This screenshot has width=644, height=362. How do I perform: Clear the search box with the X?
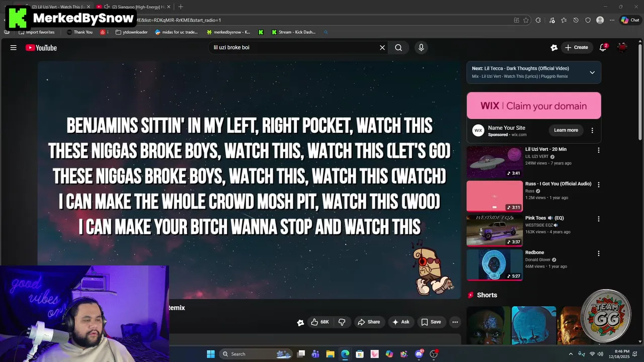click(382, 48)
